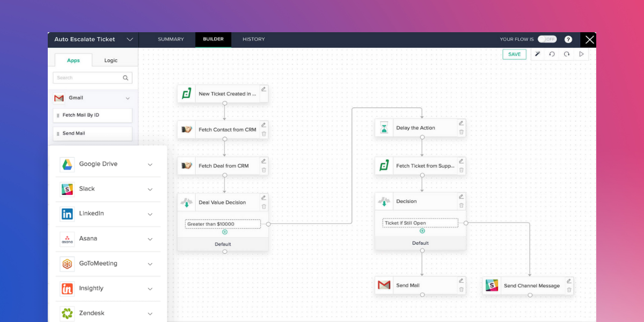Click the apps Search field

click(89, 78)
